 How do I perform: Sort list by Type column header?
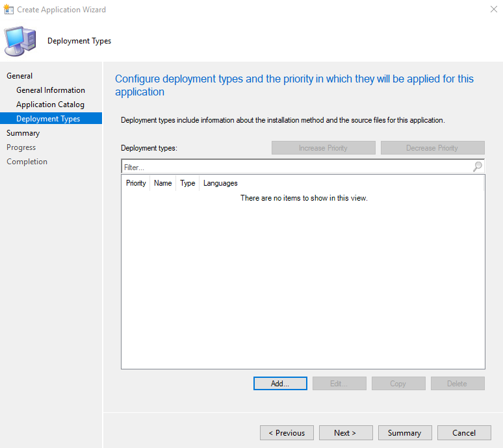click(188, 183)
